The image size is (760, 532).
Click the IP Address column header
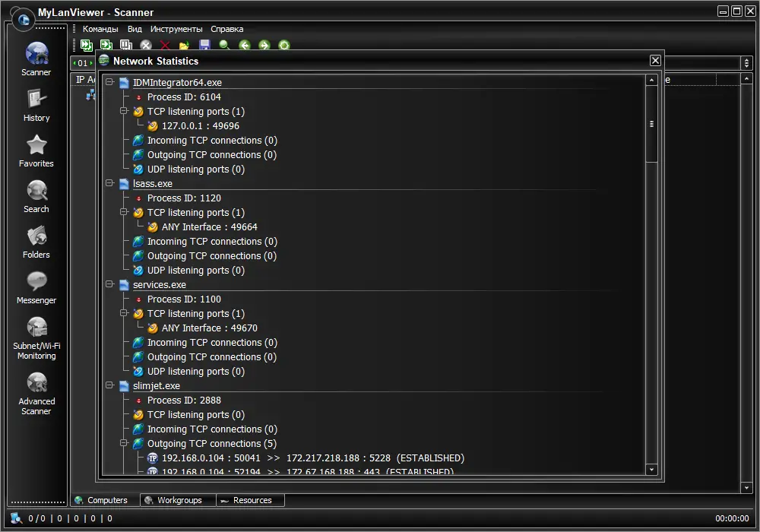tap(85, 80)
